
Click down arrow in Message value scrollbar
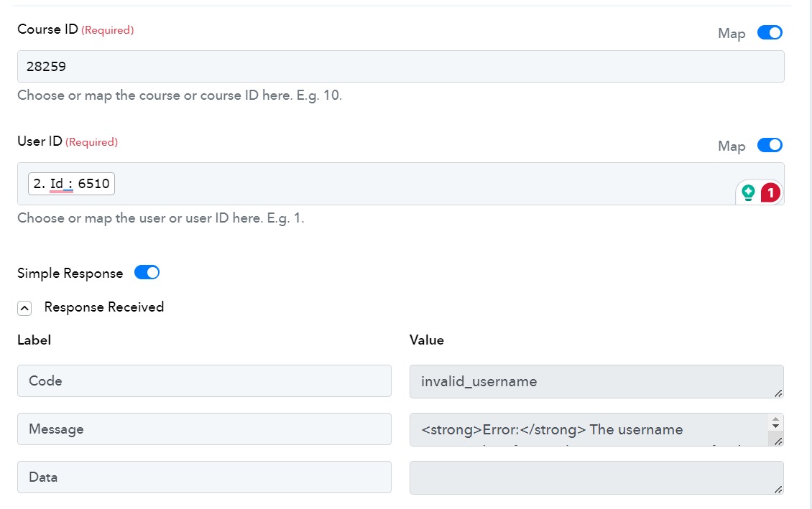(775, 426)
